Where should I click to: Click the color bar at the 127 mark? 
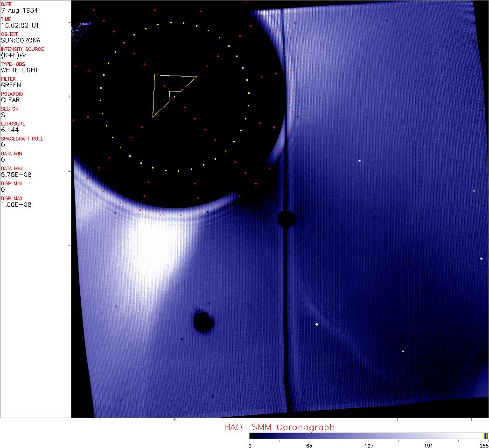tap(369, 435)
